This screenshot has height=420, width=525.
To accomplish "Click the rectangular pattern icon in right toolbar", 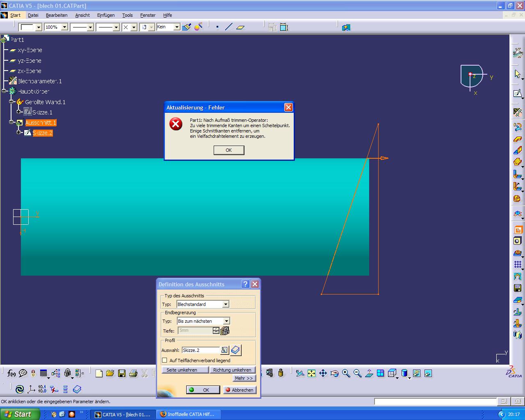I will tap(518, 265).
